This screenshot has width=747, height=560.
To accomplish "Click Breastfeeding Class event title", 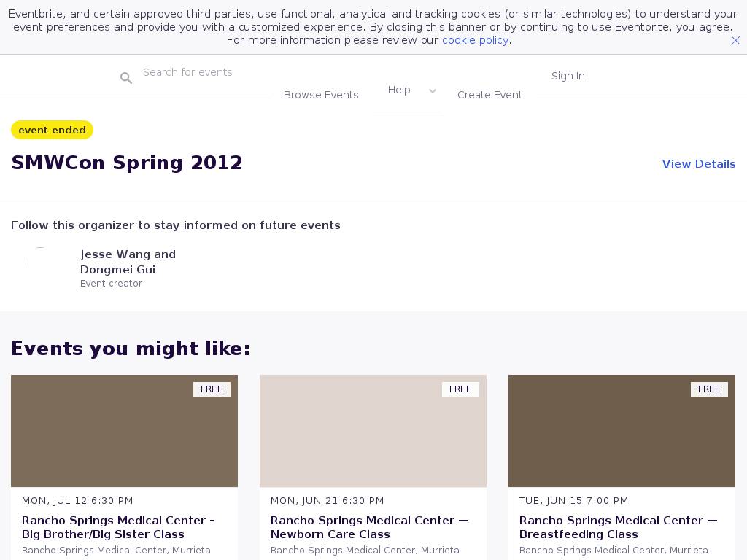I will (x=618, y=527).
